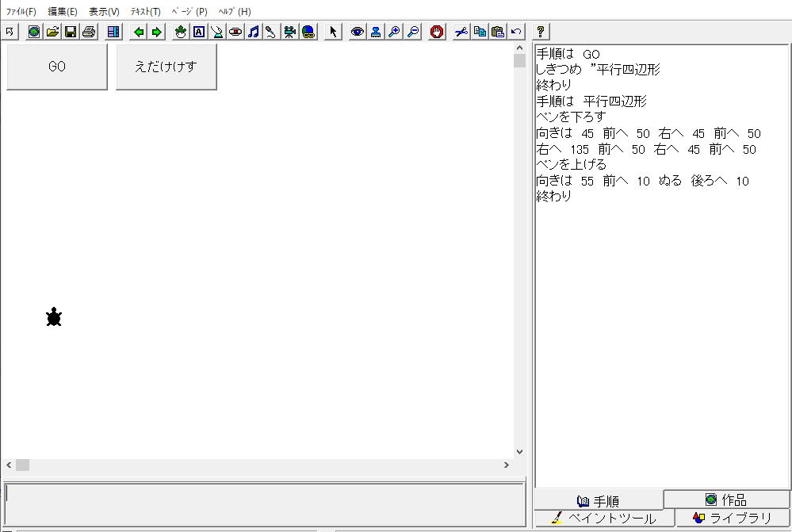Click the magnifier zoom-in icon
Screen dimensions: 792x532
[x=394, y=32]
